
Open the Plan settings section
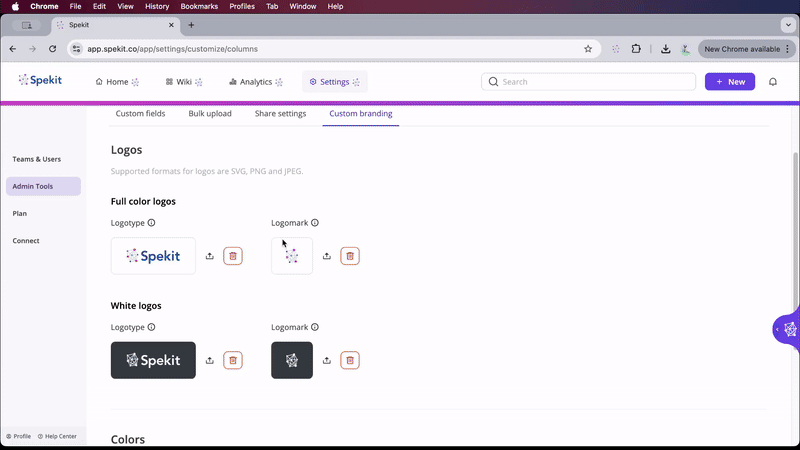pos(20,213)
